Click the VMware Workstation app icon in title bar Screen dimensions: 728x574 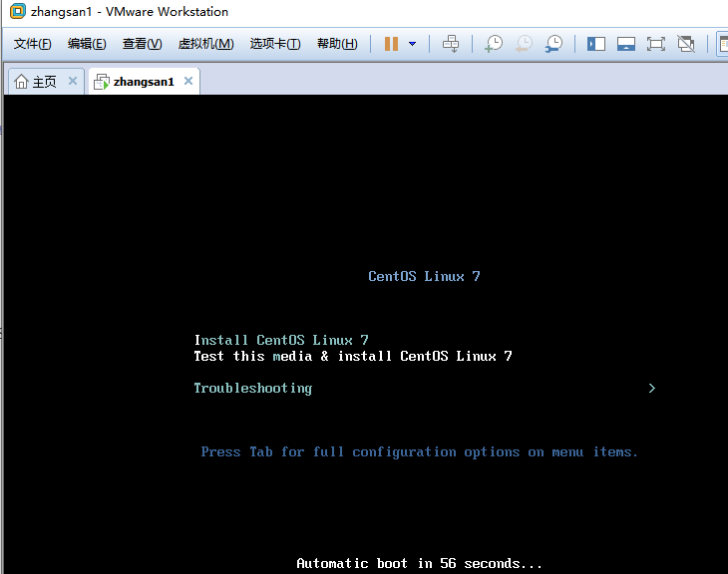18,11
